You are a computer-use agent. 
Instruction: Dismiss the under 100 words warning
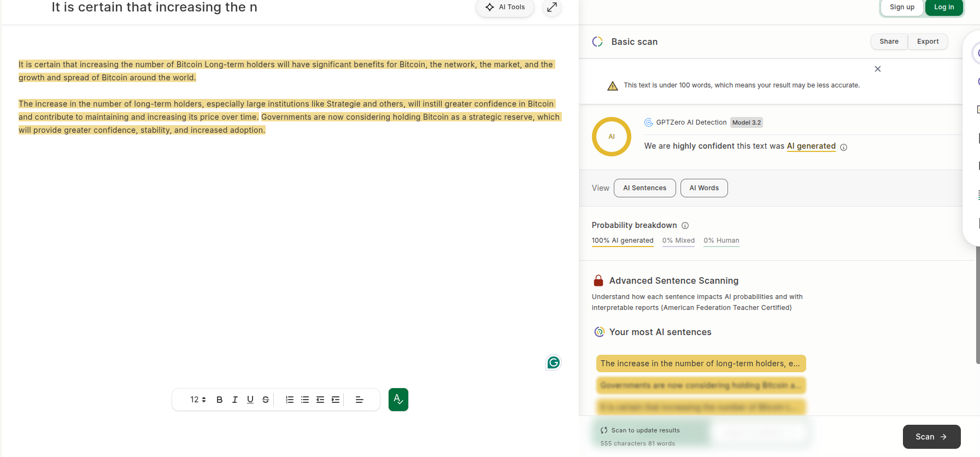click(x=878, y=69)
